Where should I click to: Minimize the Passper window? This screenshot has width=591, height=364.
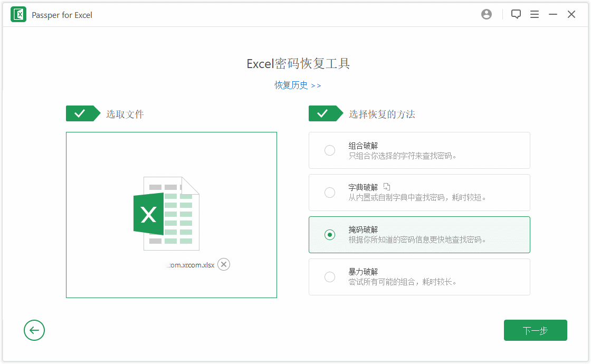tap(553, 14)
